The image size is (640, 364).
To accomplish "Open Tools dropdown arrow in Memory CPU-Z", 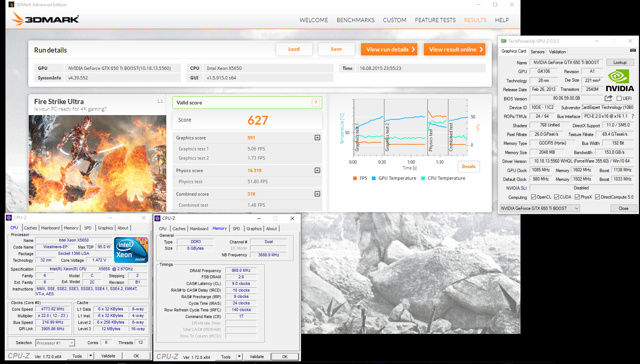I will 239,357.
